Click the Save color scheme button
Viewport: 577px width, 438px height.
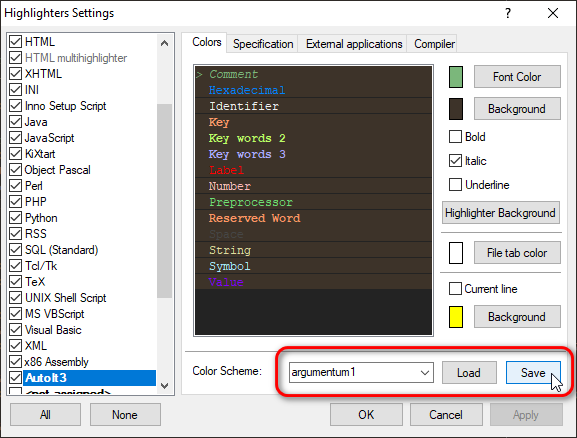(x=533, y=373)
